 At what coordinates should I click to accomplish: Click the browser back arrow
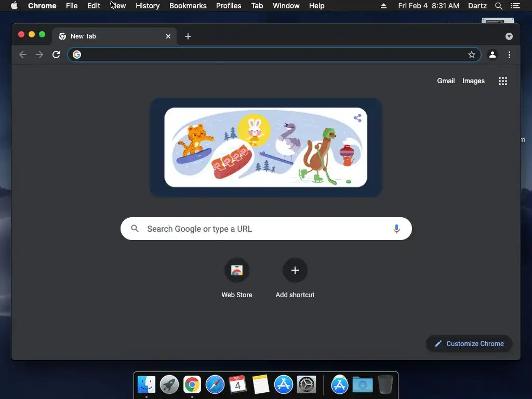click(x=23, y=55)
